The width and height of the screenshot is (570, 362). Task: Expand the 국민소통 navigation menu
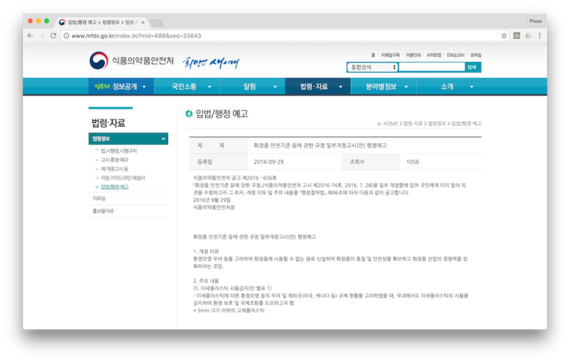coord(187,87)
